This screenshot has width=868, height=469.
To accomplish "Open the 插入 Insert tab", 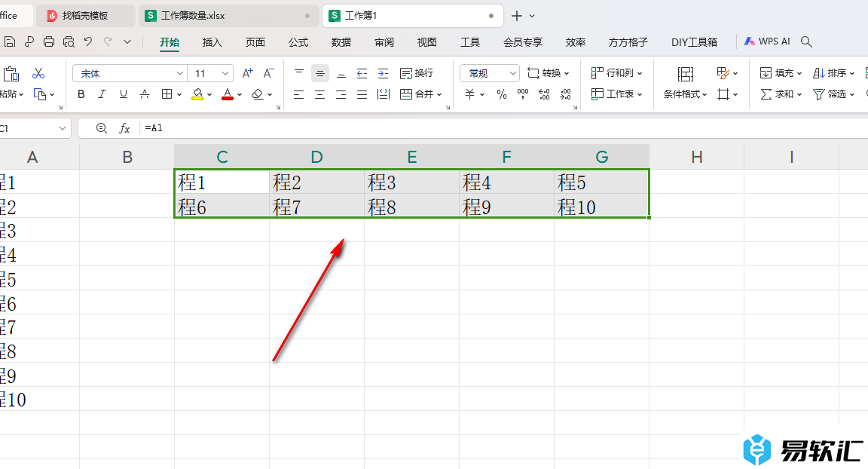I will point(212,42).
